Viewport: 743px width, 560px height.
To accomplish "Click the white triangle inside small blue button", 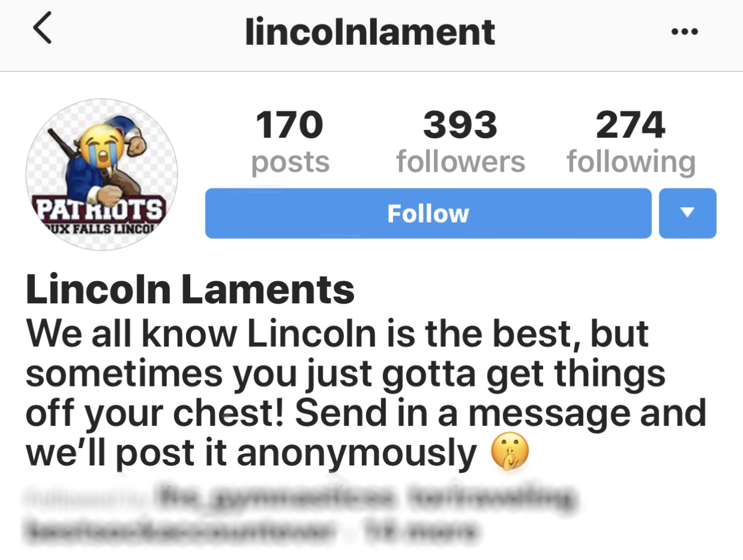I will (687, 212).
